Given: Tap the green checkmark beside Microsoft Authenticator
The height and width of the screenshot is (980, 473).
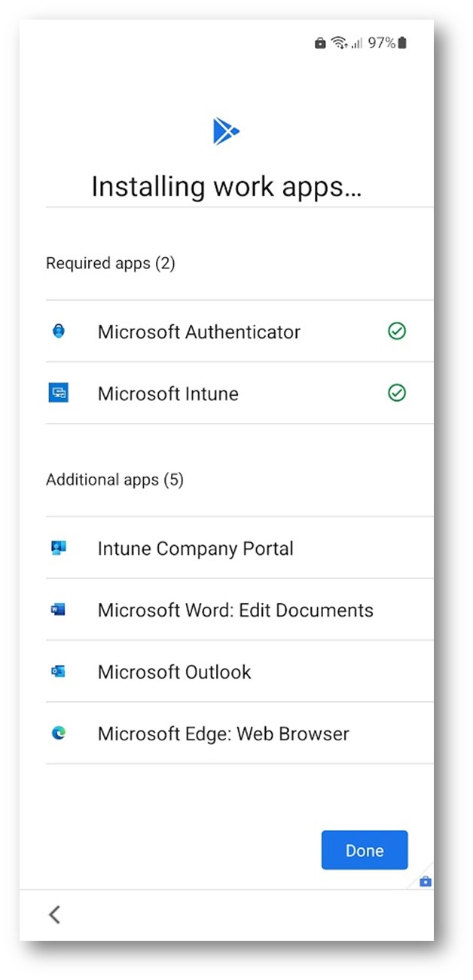Looking at the screenshot, I should [397, 331].
